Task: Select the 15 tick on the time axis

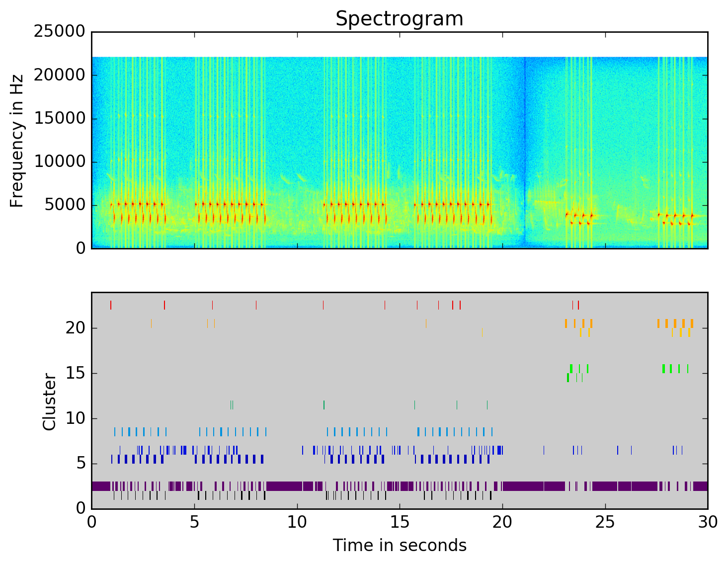Action: 399,522
